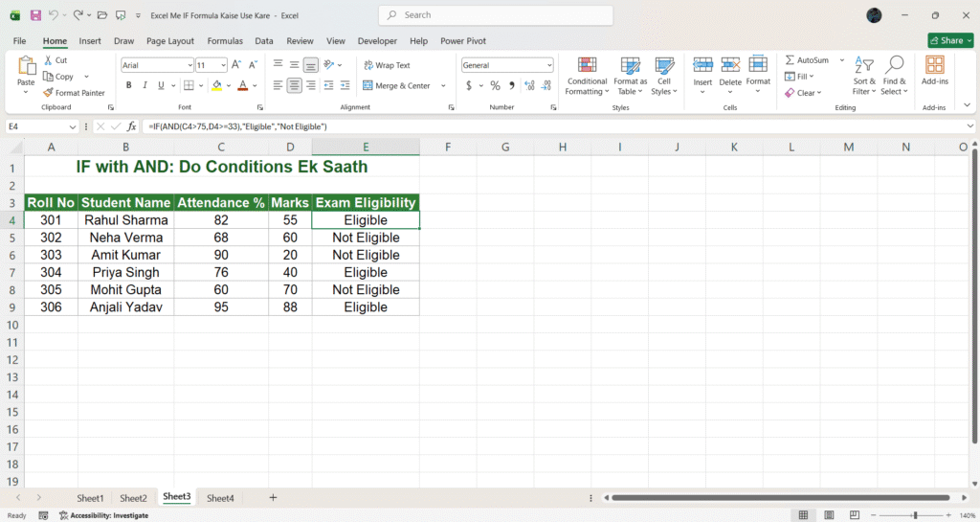
Task: Open Cell Styles gallery icon
Action: (x=664, y=65)
